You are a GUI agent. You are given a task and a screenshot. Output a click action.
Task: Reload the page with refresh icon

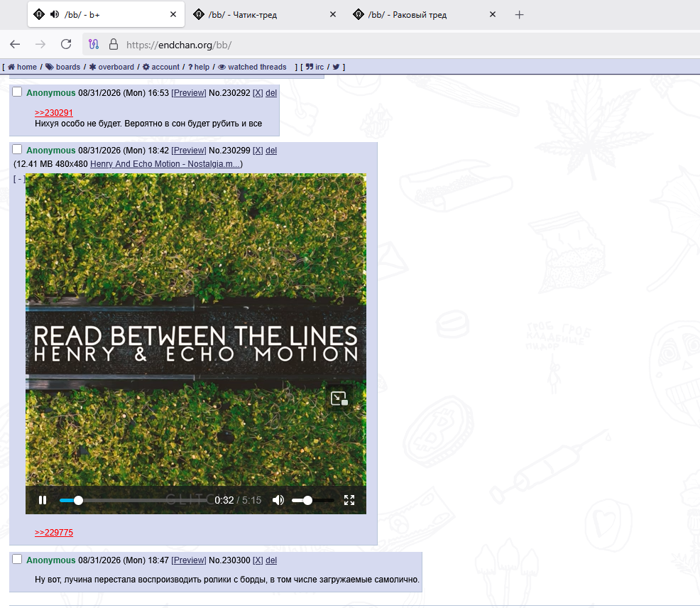click(x=66, y=44)
